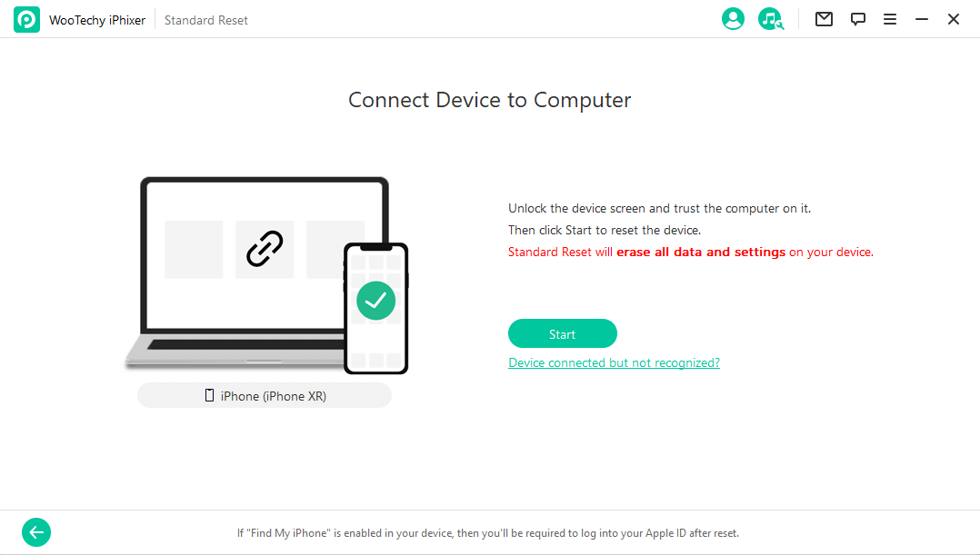
Task: Open the user account profile icon
Action: click(x=733, y=19)
